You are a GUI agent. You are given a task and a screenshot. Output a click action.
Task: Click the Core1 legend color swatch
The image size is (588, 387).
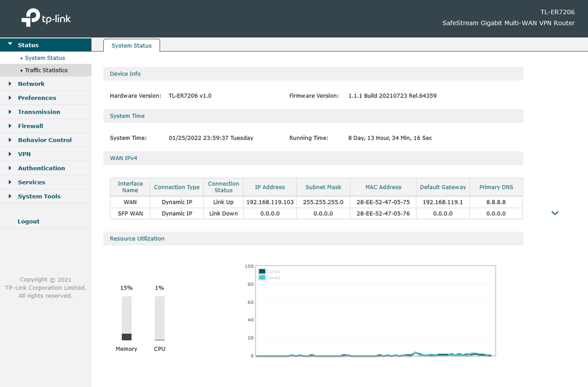click(x=262, y=272)
